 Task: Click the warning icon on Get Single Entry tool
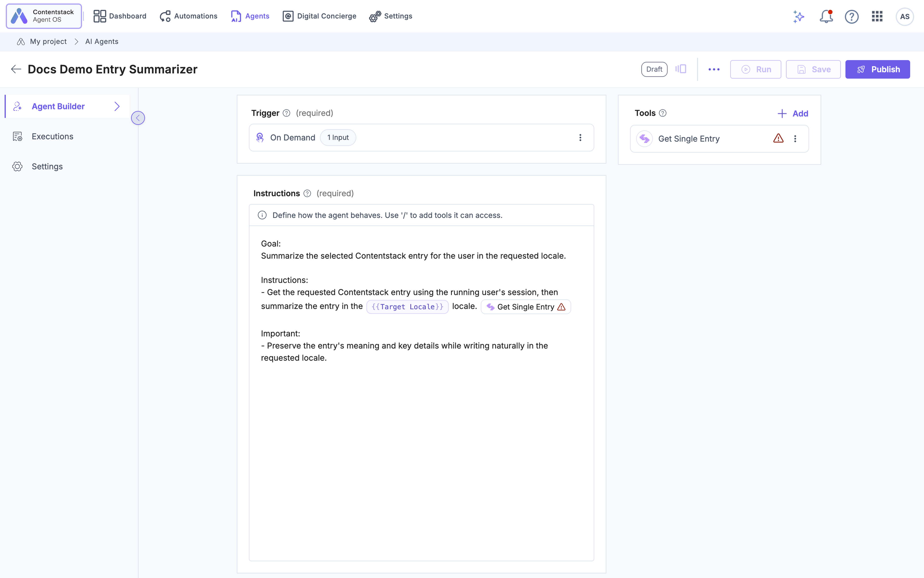click(x=778, y=138)
